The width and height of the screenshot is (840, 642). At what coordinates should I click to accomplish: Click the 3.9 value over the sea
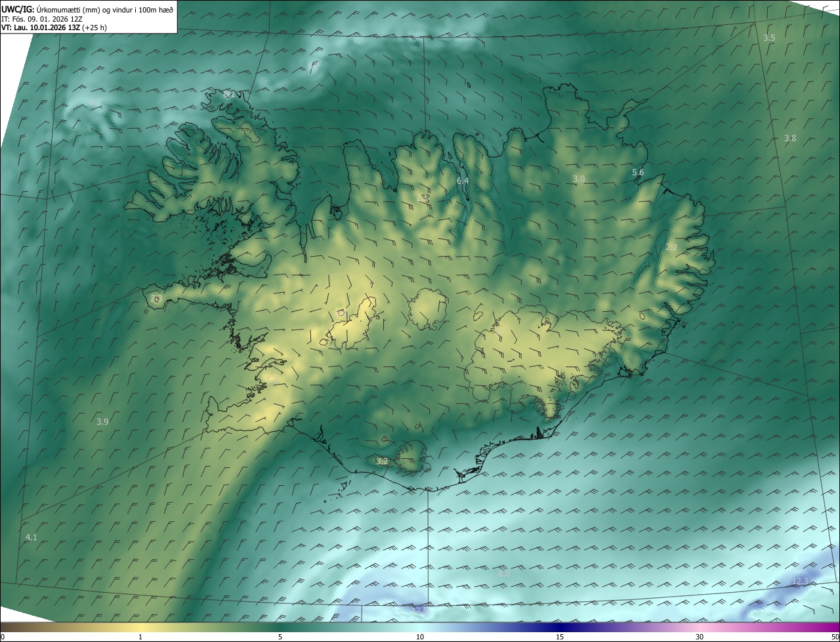102,421
